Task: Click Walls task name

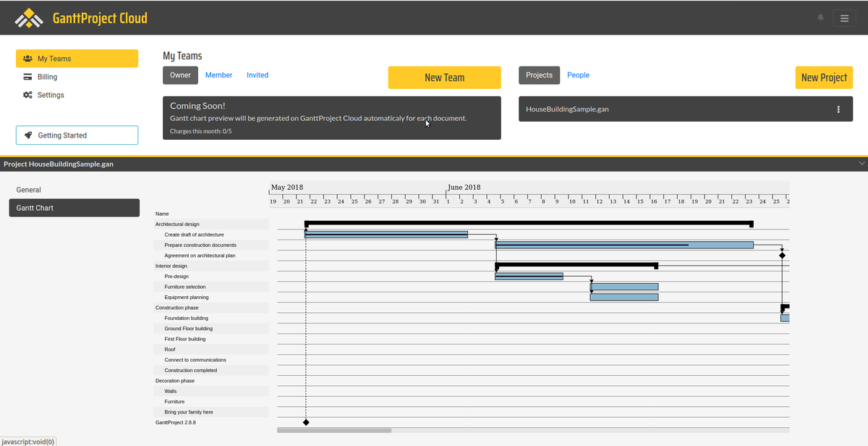Action: [x=171, y=391]
